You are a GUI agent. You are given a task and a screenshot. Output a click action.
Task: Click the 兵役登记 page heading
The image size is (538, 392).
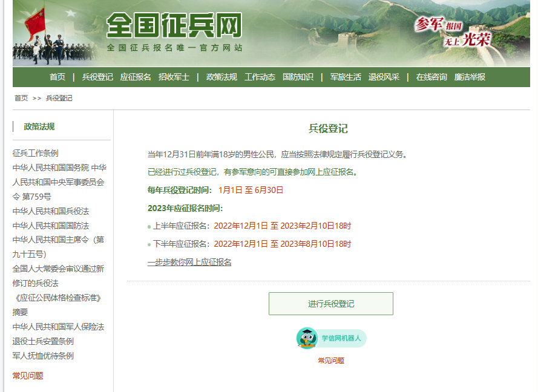pyautogui.click(x=328, y=129)
